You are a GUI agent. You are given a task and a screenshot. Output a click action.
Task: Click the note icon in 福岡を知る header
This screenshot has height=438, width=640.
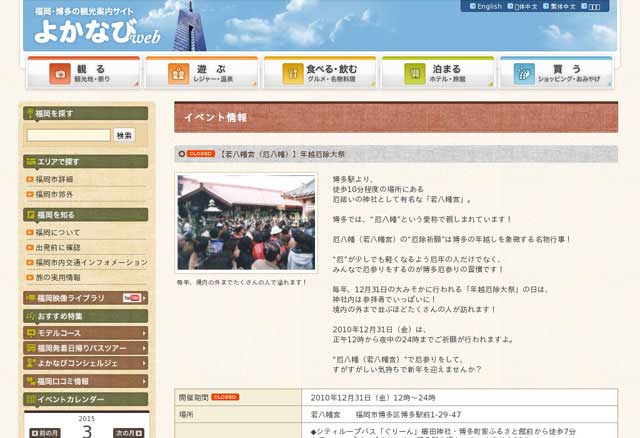point(31,215)
